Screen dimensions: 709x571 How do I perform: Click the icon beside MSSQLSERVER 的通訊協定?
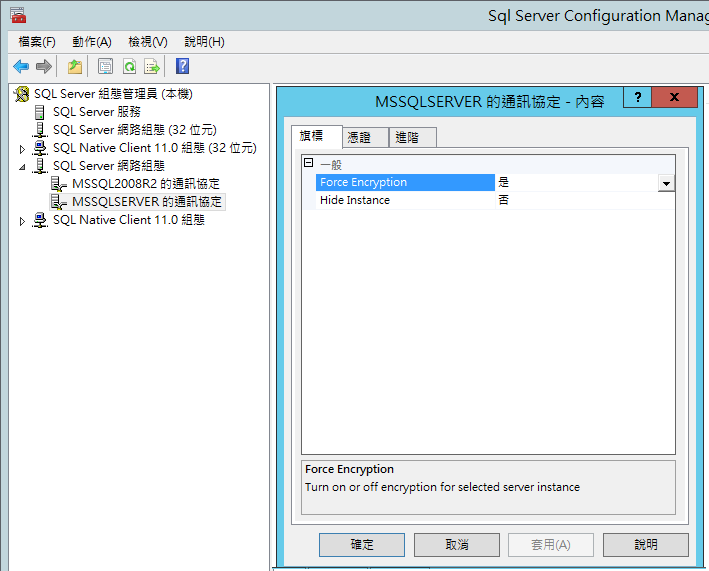pyautogui.click(x=58, y=202)
